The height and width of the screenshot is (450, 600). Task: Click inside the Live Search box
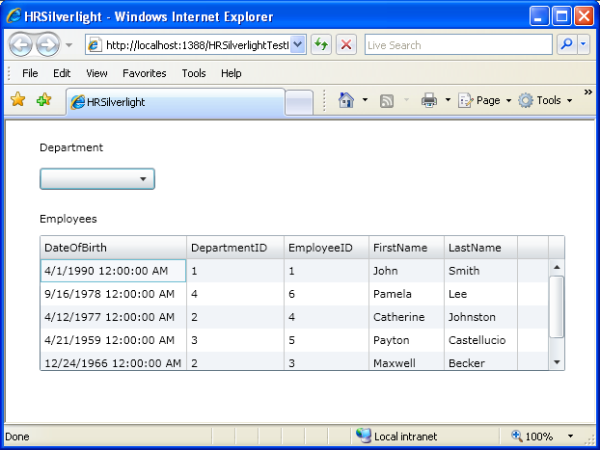coord(458,45)
